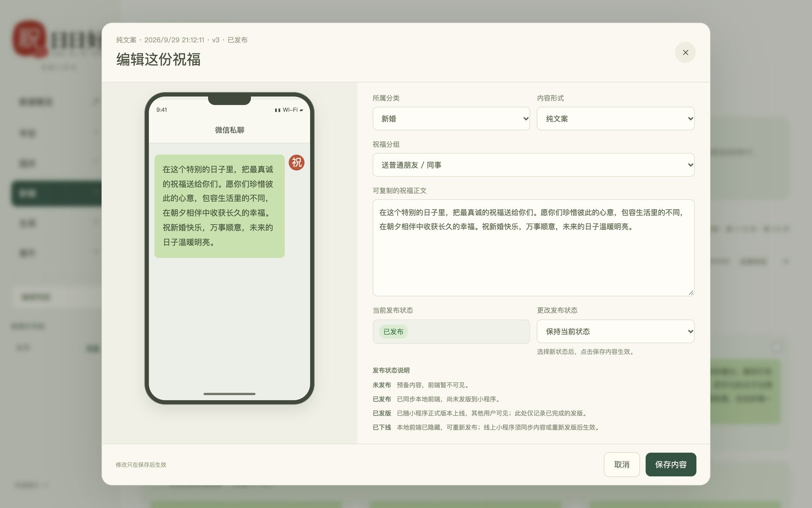This screenshot has height=508, width=812.
Task: Click the green message bubble in phone preview
Action: pyautogui.click(x=220, y=206)
